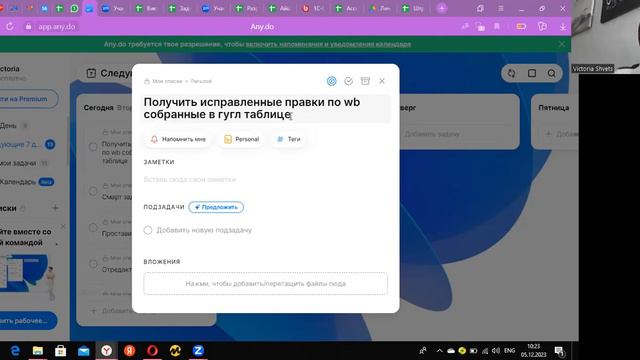The height and width of the screenshot is (360, 640).
Task: Open the Edge browser from the taskbar
Action: [x=15, y=351]
